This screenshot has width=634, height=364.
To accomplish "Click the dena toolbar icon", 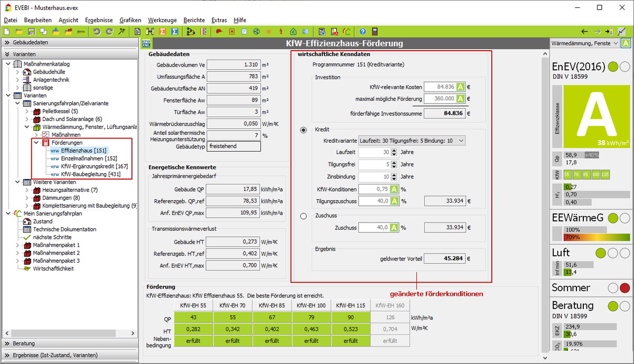I will coord(81,32).
